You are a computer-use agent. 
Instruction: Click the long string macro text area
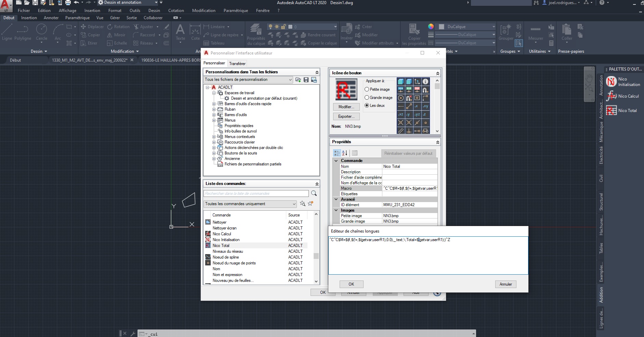428,255
